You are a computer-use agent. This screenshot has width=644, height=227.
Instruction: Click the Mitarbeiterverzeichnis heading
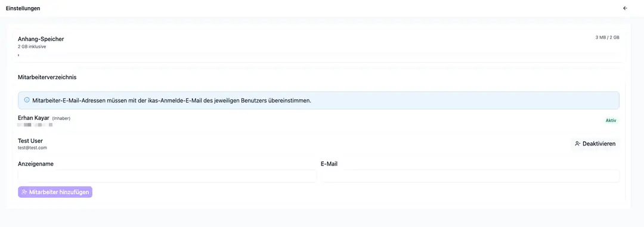coord(47,77)
